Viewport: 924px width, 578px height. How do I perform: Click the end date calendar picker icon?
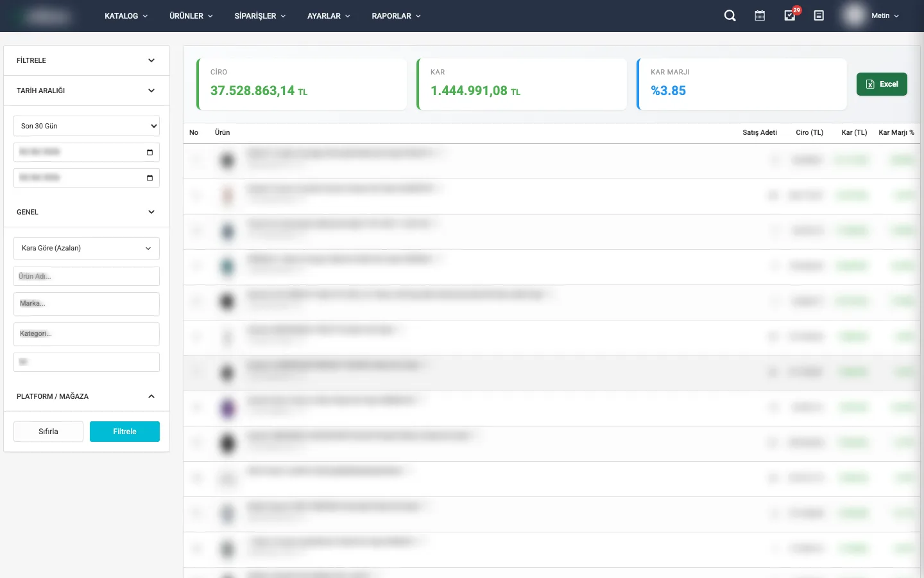(x=150, y=178)
